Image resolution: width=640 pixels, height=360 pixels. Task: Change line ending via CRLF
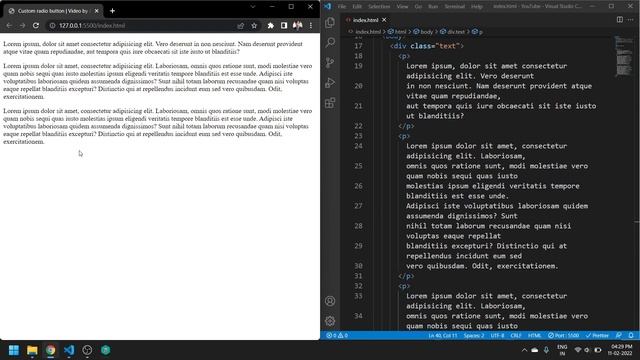[516, 336]
